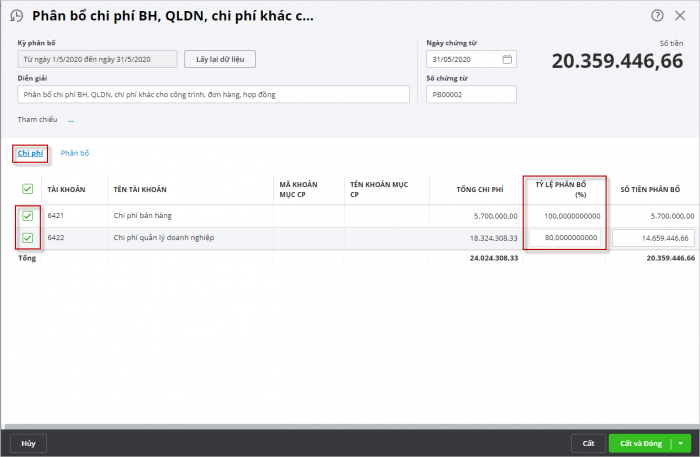Toggle the select-all checkbox in table header
This screenshot has height=457, width=700.
[27, 189]
